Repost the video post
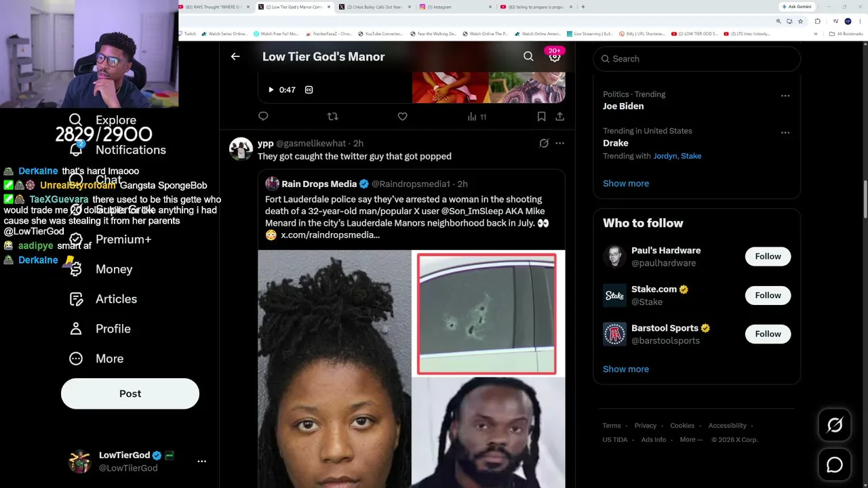 tap(332, 117)
